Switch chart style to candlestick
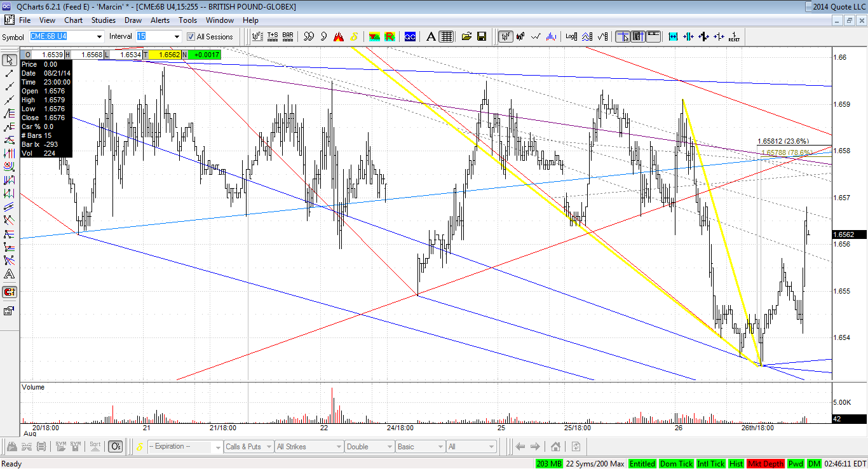This screenshot has height=469, width=868. [x=522, y=36]
